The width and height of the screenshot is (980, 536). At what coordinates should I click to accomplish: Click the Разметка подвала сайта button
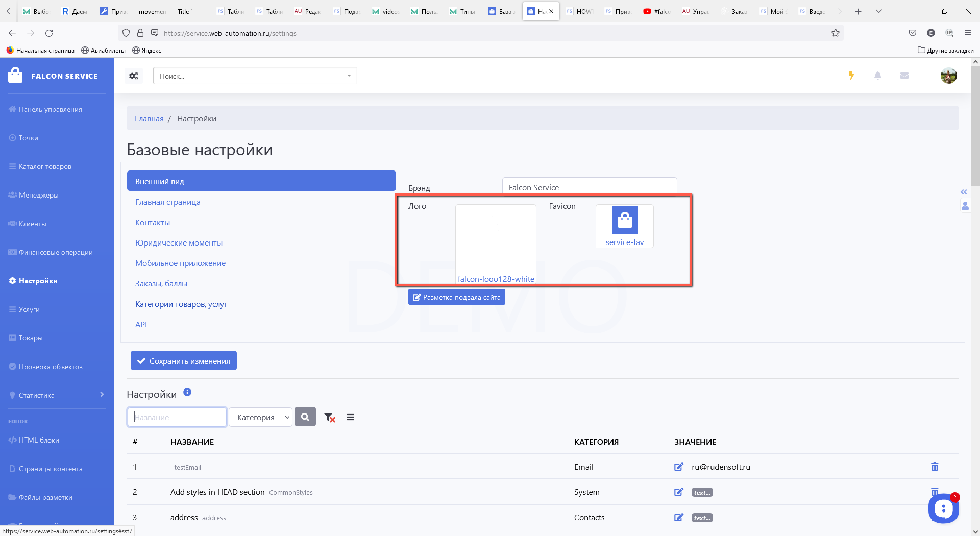(x=456, y=297)
